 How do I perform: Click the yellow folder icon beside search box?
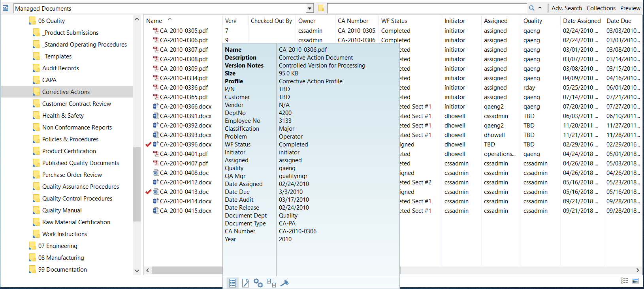[321, 8]
